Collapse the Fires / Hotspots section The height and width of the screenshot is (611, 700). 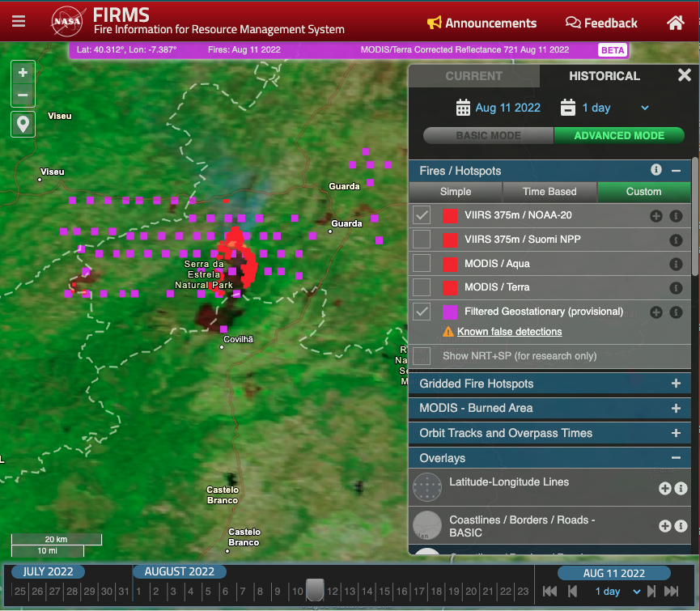point(676,171)
